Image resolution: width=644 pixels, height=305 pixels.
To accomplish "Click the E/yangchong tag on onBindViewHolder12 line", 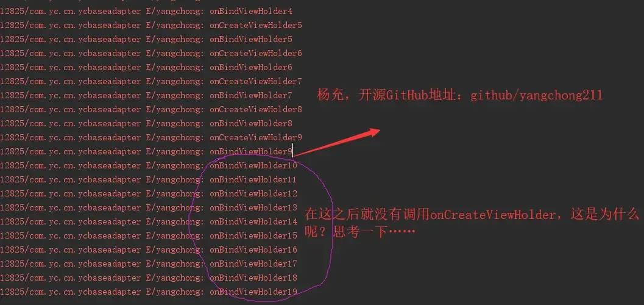I will (174, 193).
